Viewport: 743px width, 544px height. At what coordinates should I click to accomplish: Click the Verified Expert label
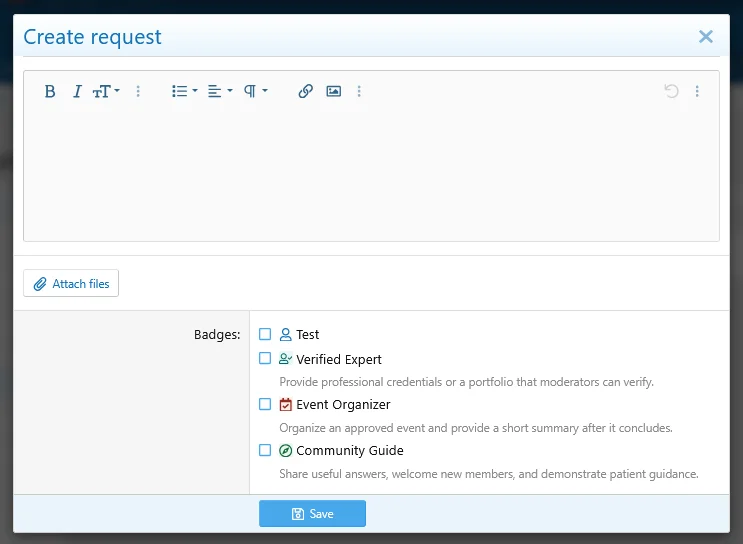[339, 359]
